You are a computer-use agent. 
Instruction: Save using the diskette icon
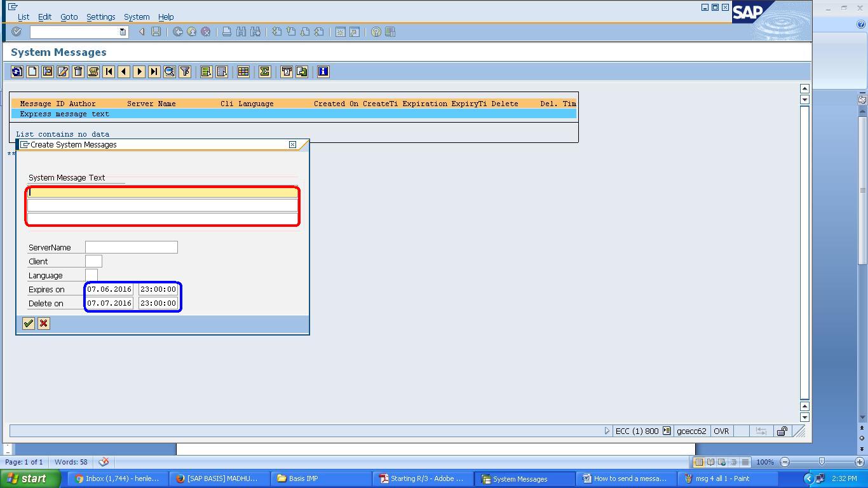point(156,32)
